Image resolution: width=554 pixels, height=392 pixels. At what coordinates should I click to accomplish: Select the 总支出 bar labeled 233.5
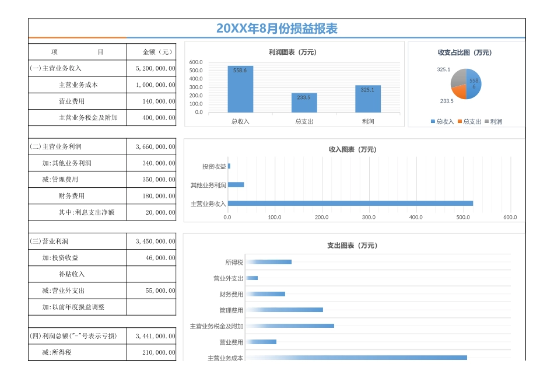point(304,103)
